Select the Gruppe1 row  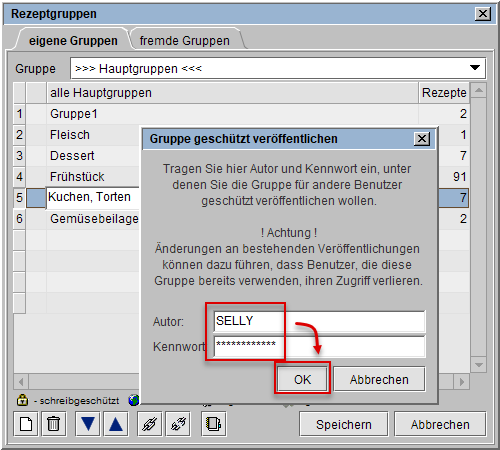coord(241,114)
